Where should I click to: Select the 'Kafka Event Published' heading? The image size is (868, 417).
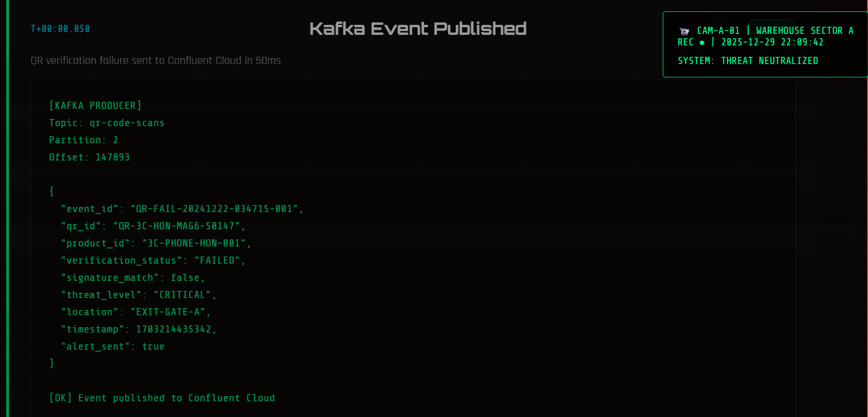(418, 29)
